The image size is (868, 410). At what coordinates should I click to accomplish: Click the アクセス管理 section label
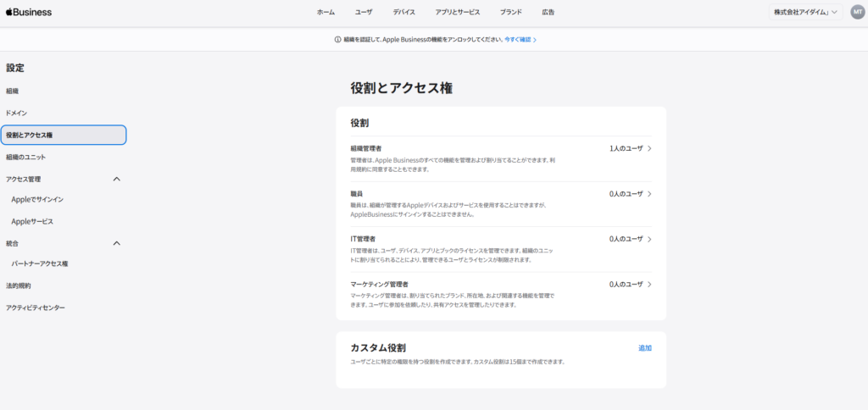point(23,180)
